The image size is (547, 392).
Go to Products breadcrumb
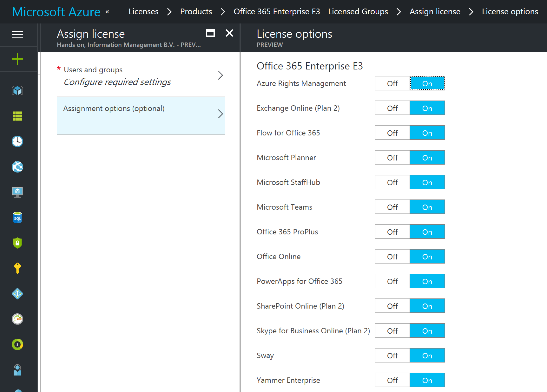click(x=196, y=12)
